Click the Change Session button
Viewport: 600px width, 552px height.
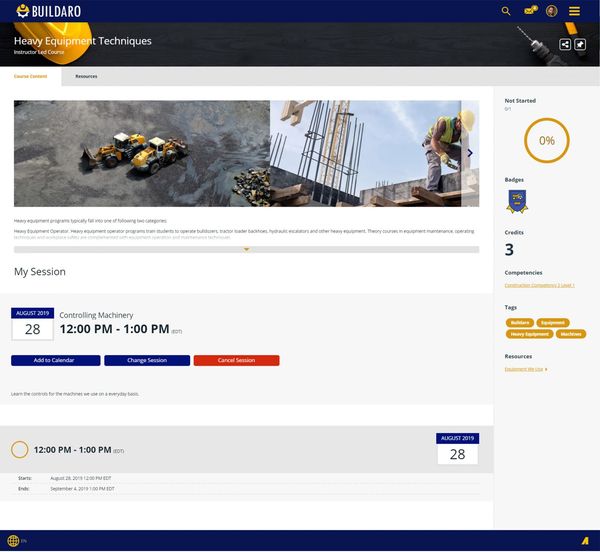click(147, 360)
